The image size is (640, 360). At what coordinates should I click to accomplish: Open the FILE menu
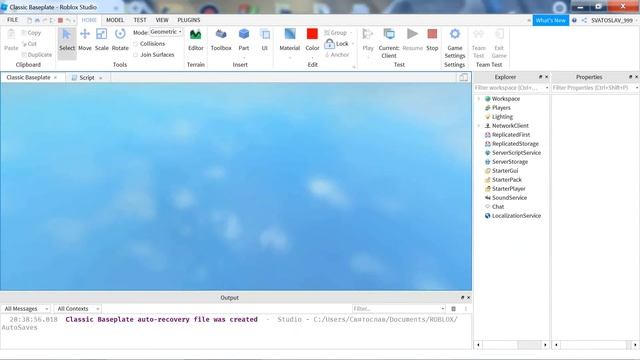[12, 20]
